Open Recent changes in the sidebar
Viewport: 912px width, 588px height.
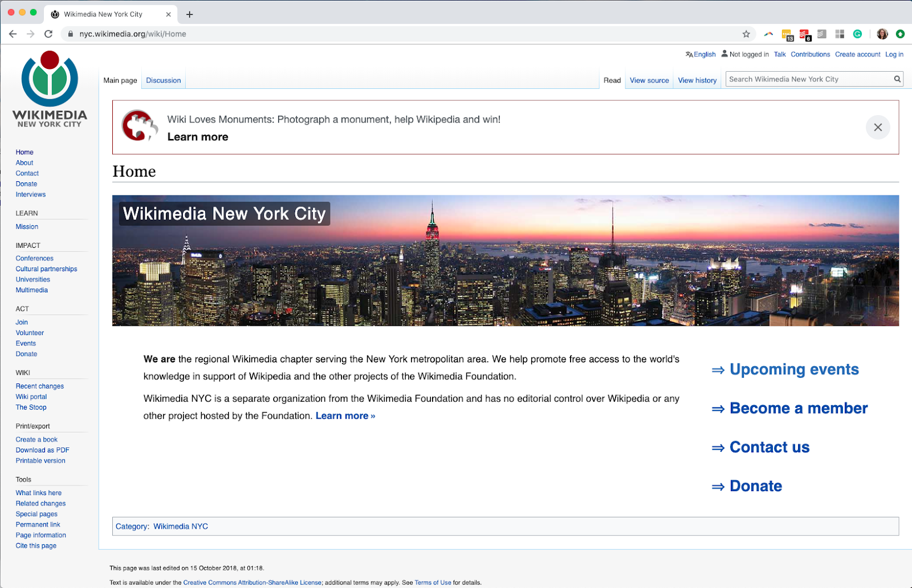click(40, 386)
